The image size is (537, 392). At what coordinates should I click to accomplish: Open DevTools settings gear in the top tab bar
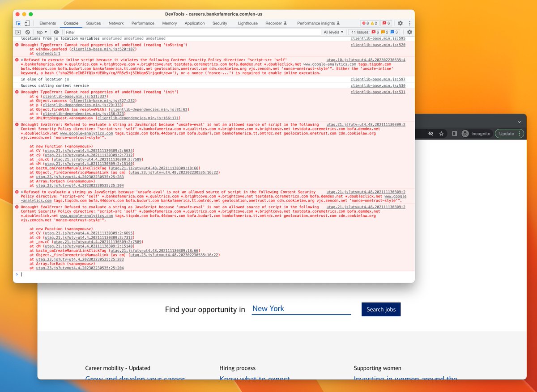[x=401, y=23]
